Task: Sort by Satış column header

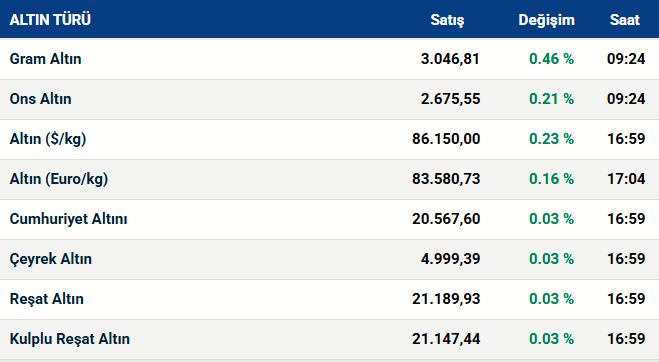Action: (447, 20)
